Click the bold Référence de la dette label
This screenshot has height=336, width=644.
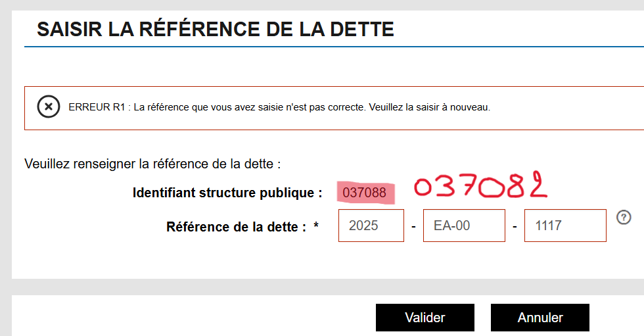[237, 227]
